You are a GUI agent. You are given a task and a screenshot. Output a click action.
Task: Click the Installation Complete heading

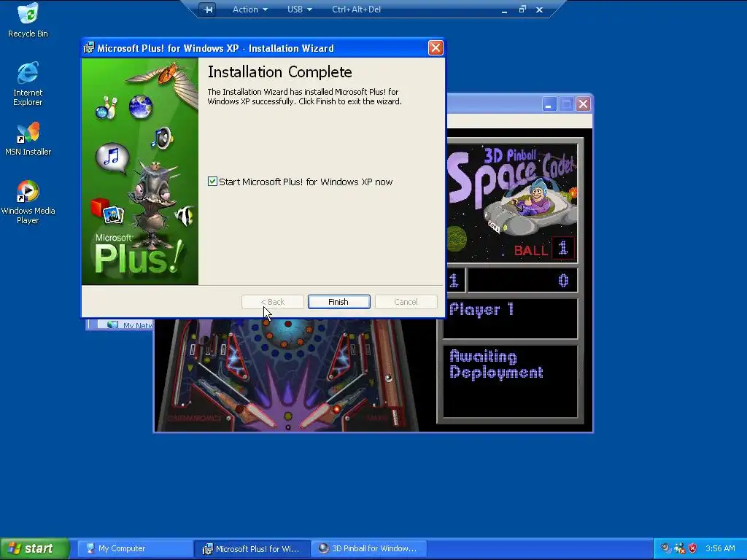click(280, 72)
